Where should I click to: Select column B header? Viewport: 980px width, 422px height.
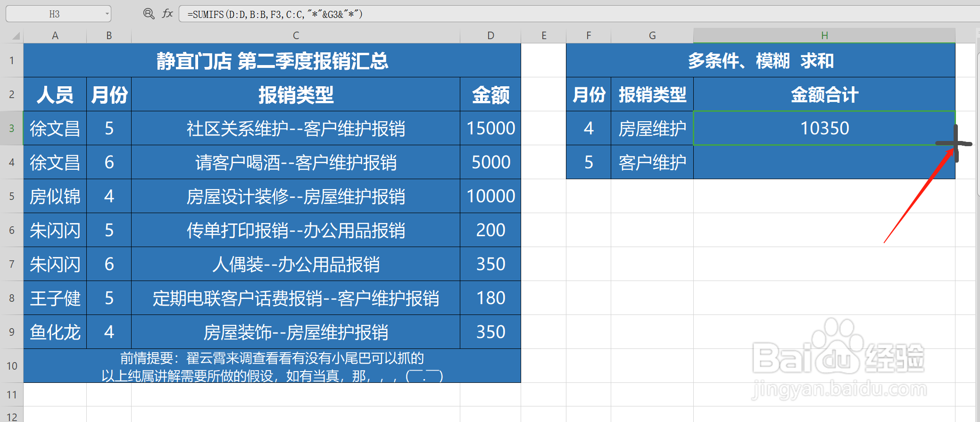click(109, 35)
